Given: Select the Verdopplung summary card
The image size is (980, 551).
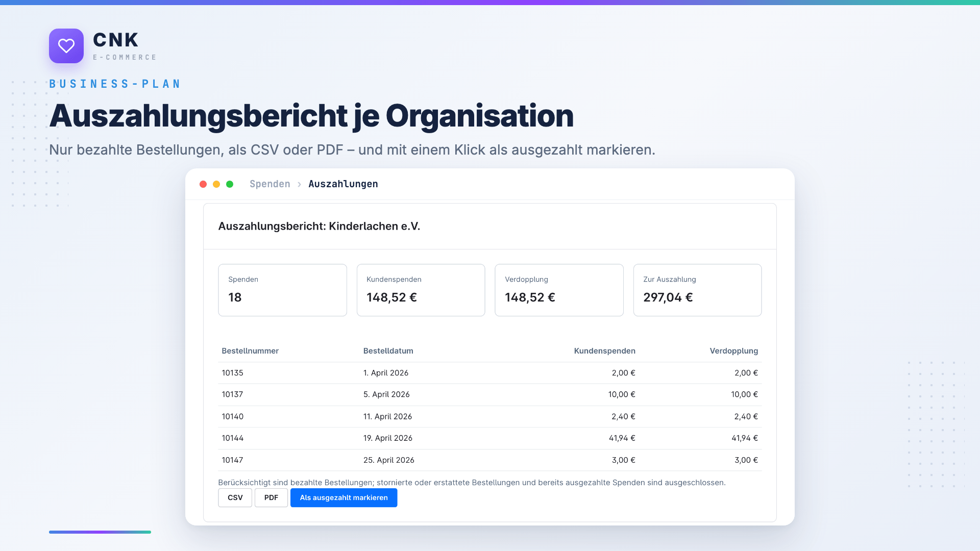Looking at the screenshot, I should (x=559, y=290).
